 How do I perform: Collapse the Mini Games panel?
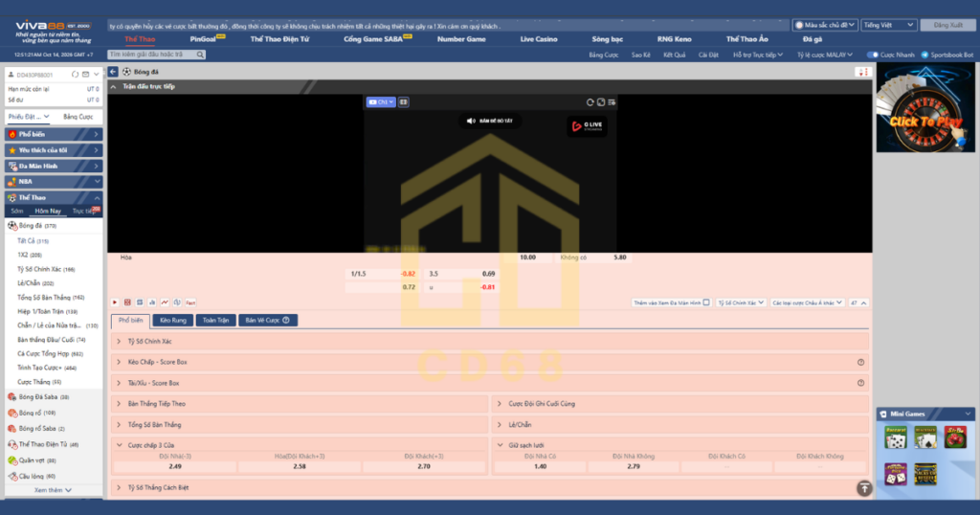click(x=968, y=414)
